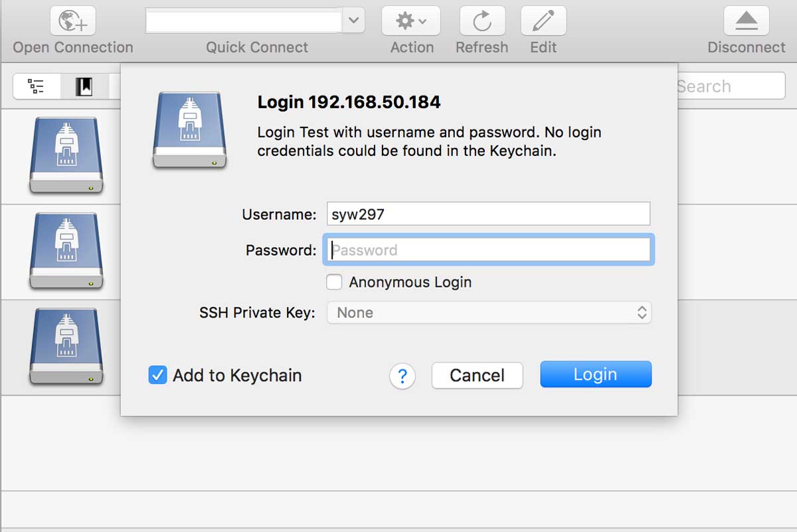Click the Cancel button
The height and width of the screenshot is (532, 797).
(x=477, y=375)
